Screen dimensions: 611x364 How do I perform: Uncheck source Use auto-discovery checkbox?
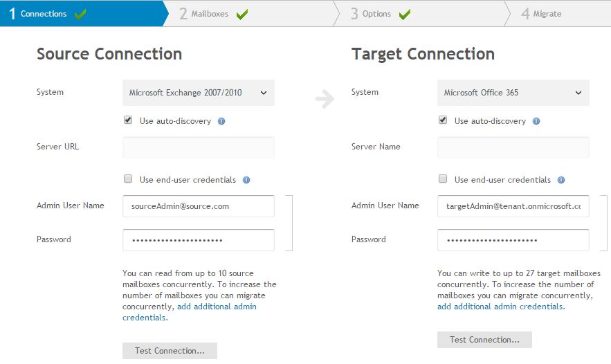tap(128, 120)
